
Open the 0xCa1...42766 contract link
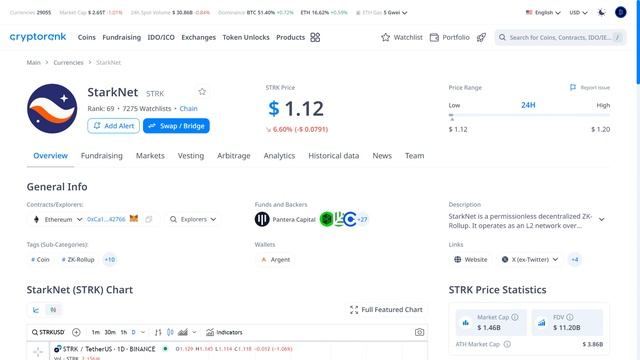click(x=106, y=219)
